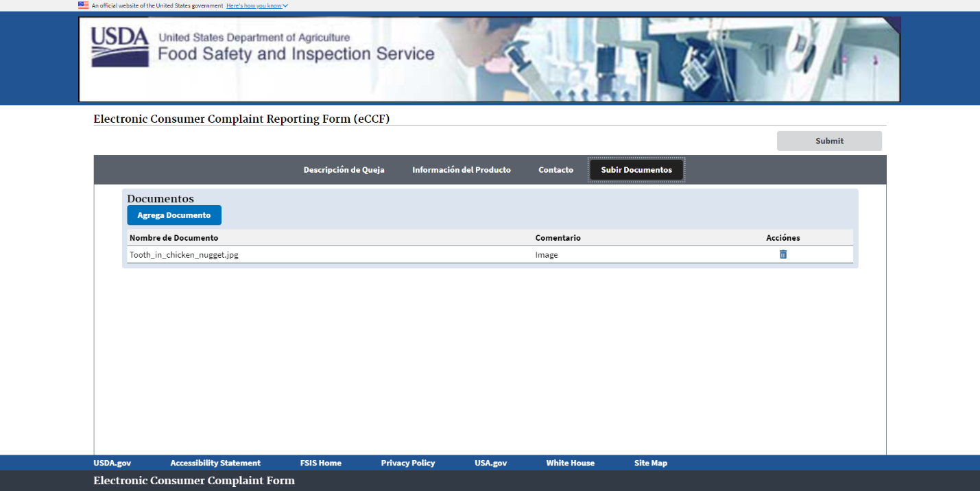Click file name Tooth_in_chicken_nugget.jpg
The image size is (980, 491).
pyautogui.click(x=184, y=255)
